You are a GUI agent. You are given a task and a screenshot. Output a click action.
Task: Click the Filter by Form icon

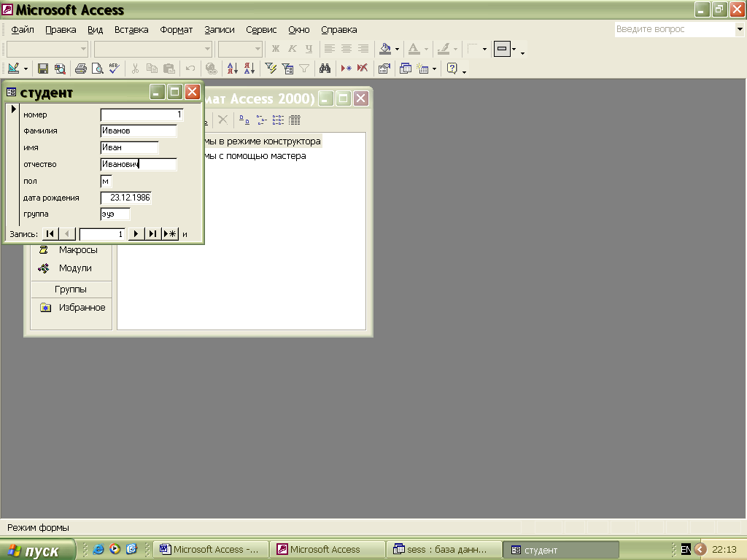coord(287,69)
